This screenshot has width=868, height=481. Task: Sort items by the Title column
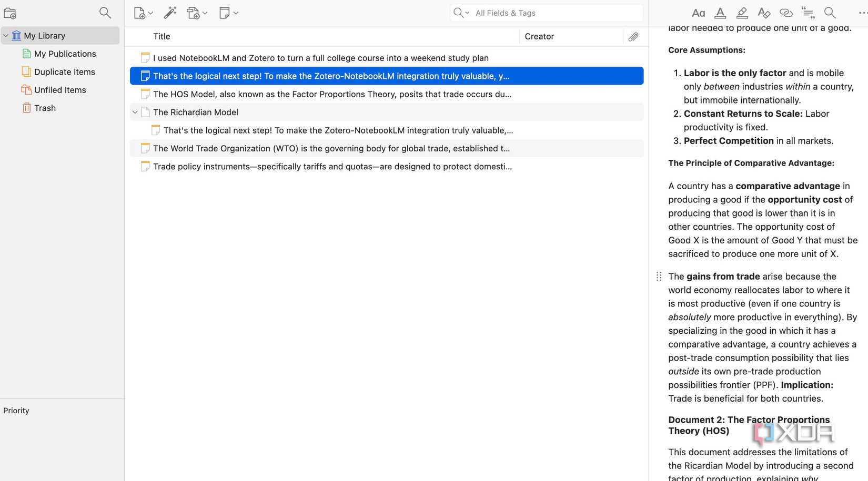[162, 36]
